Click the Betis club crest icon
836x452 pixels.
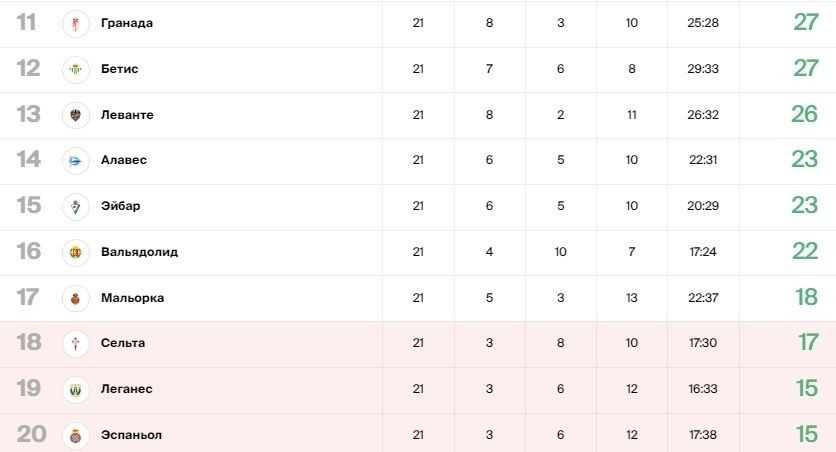pos(75,69)
